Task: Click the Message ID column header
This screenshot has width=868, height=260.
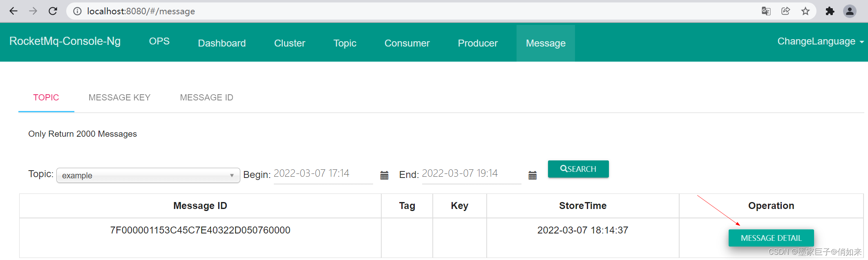Action: (x=200, y=206)
